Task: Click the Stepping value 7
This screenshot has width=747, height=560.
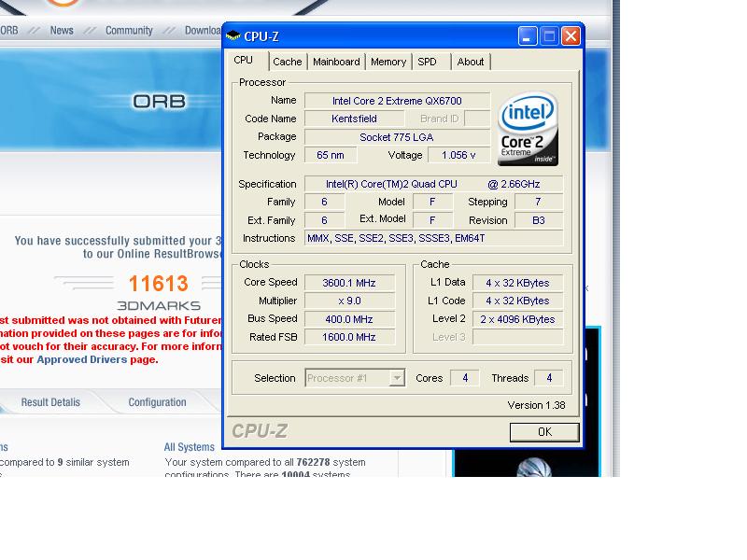Action: [x=539, y=202]
